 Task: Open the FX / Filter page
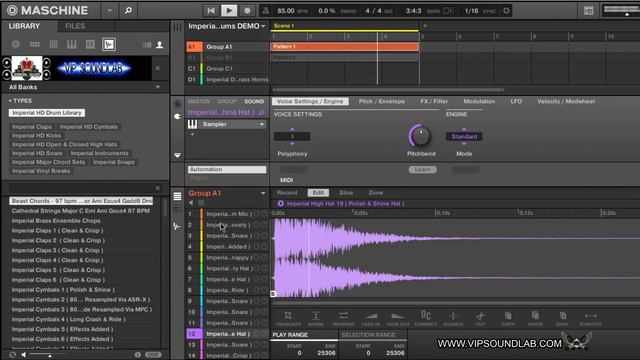(434, 101)
